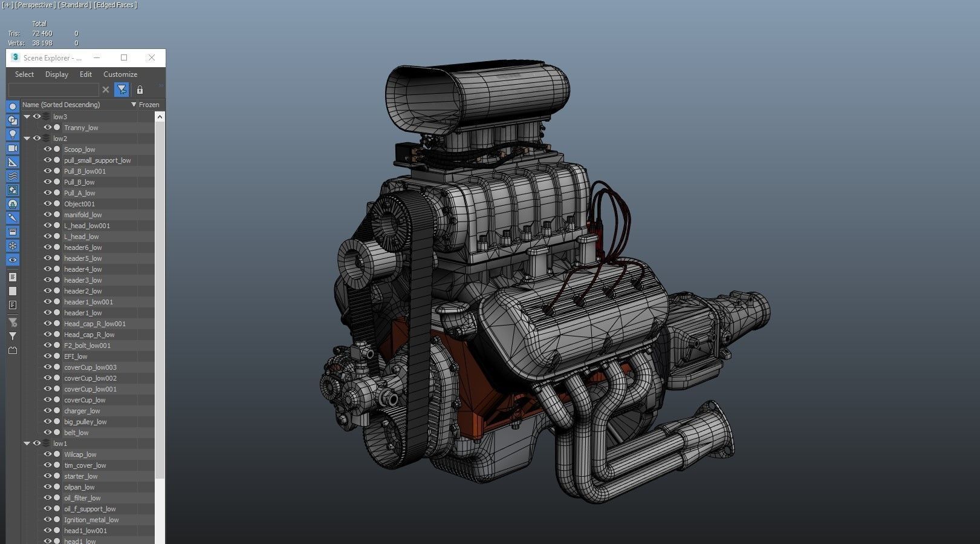Toggle Display Space Warps wave icon
This screenshot has width=980, height=544.
[13, 176]
